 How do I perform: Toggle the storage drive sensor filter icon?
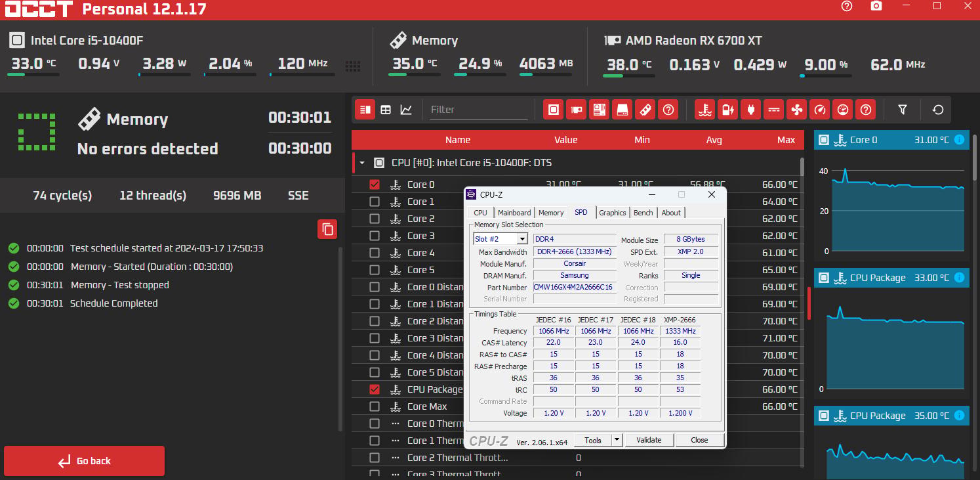[x=623, y=110]
